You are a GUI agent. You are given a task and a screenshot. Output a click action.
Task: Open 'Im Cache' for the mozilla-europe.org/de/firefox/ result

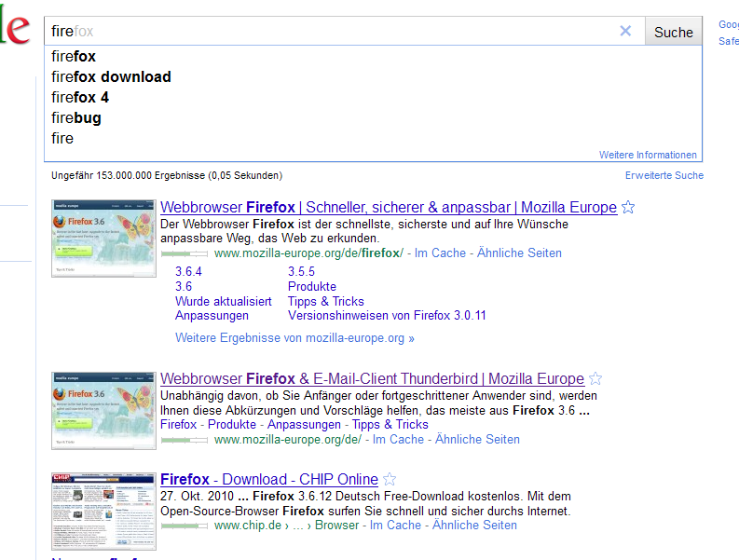coord(440,253)
